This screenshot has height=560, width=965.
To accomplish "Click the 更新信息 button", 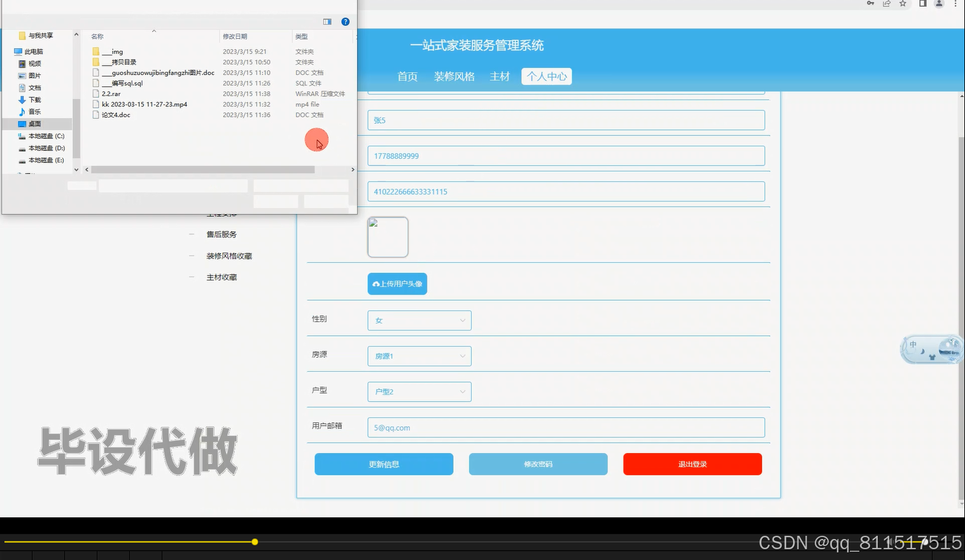I will 383,464.
